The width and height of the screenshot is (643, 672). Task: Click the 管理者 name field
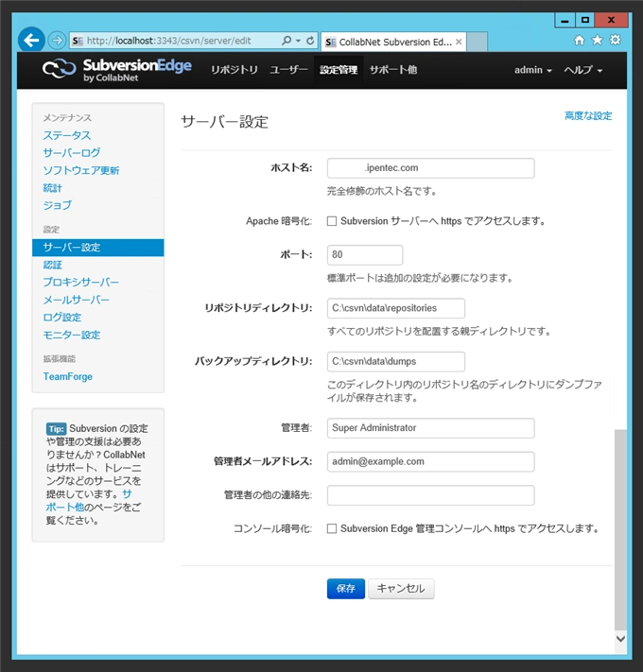point(431,428)
